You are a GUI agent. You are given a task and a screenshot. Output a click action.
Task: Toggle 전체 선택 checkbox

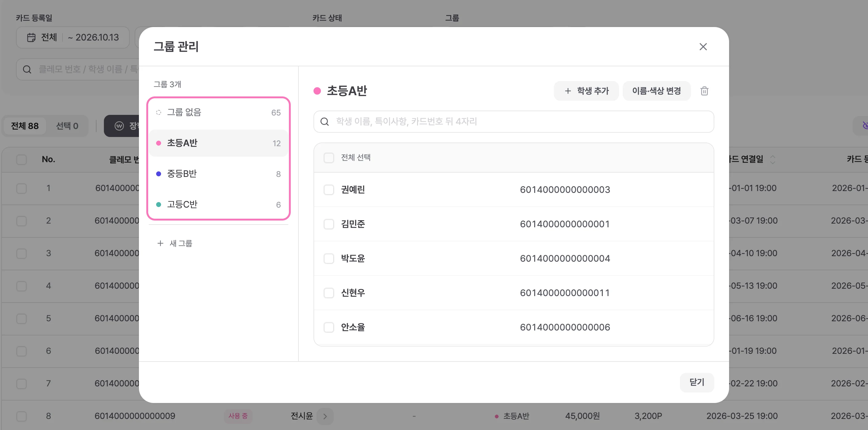[329, 158]
